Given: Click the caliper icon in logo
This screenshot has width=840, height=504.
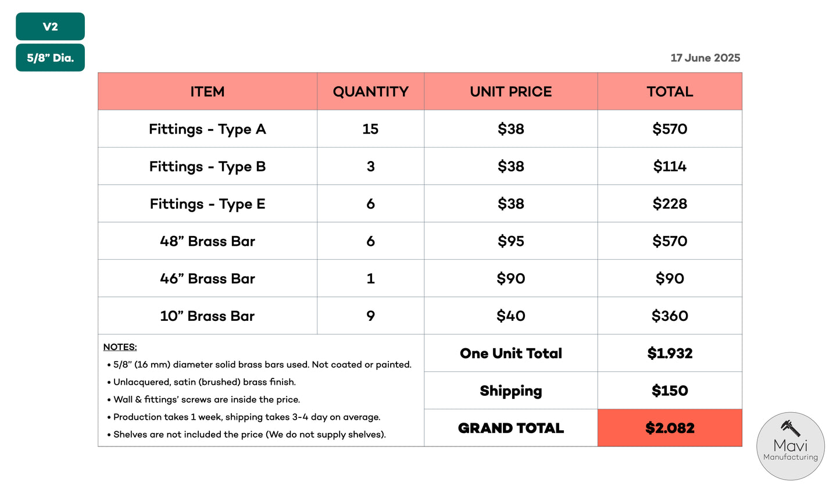Looking at the screenshot, I should (791, 428).
